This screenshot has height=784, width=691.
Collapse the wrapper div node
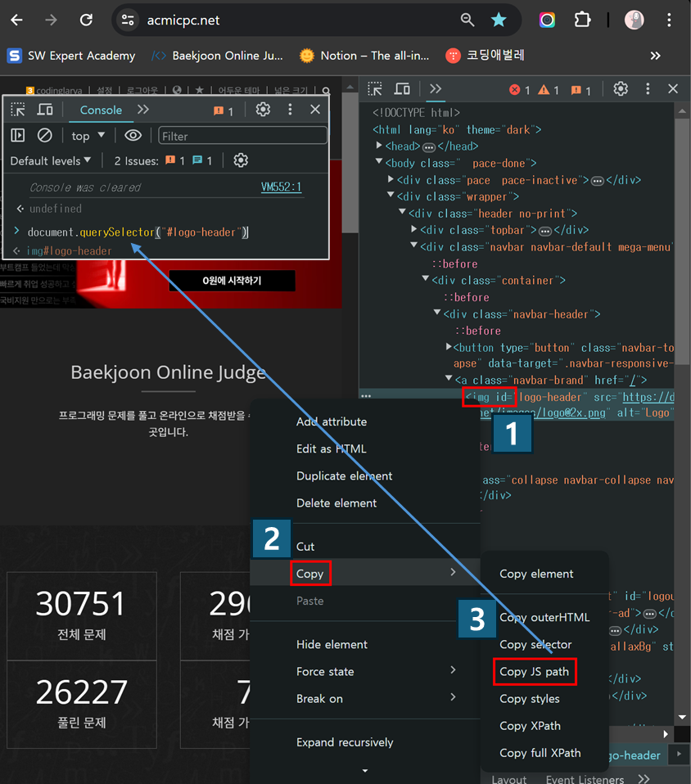[x=391, y=196]
